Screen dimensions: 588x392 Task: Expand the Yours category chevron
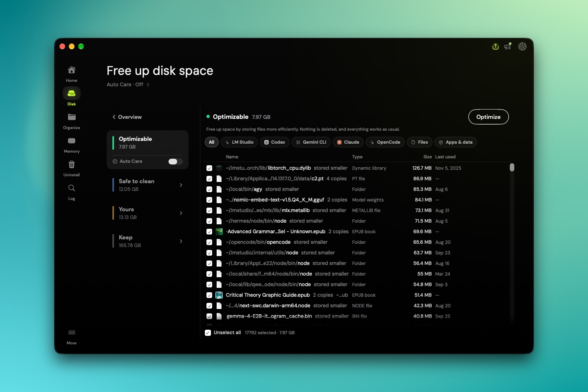click(x=181, y=213)
